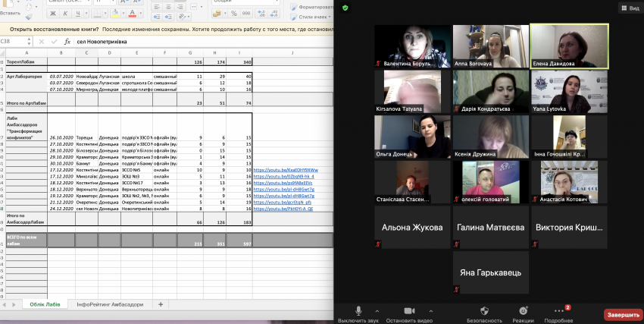Open the borders dropdown arrow
The image size is (644, 324).
click(x=105, y=14)
